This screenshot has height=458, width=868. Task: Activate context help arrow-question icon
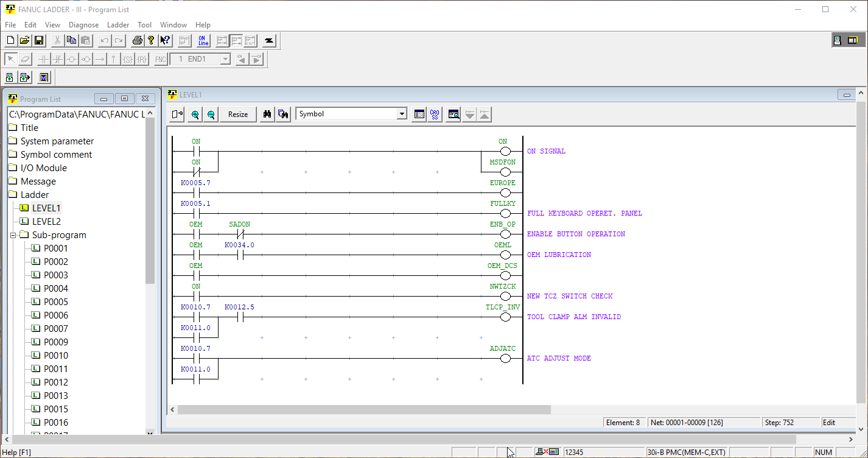coord(165,41)
